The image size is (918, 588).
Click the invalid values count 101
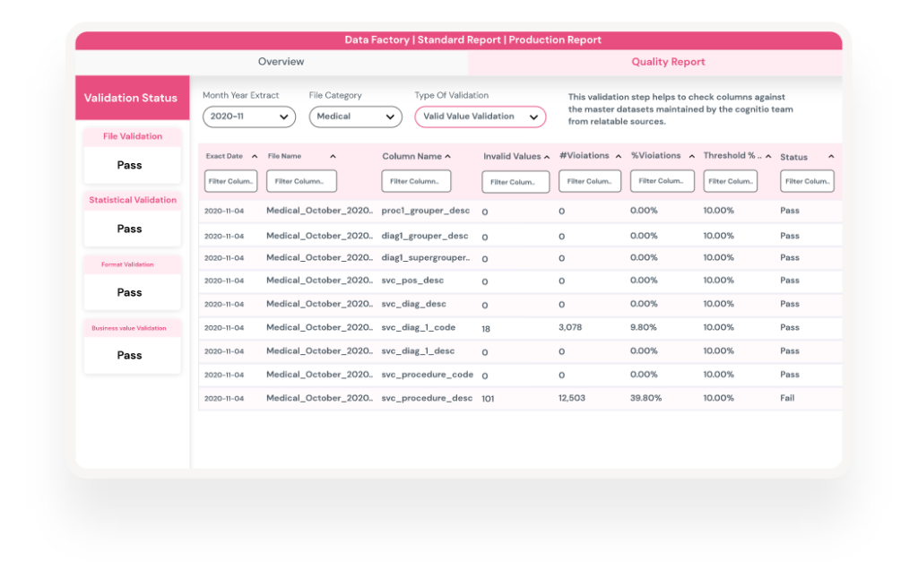(488, 399)
